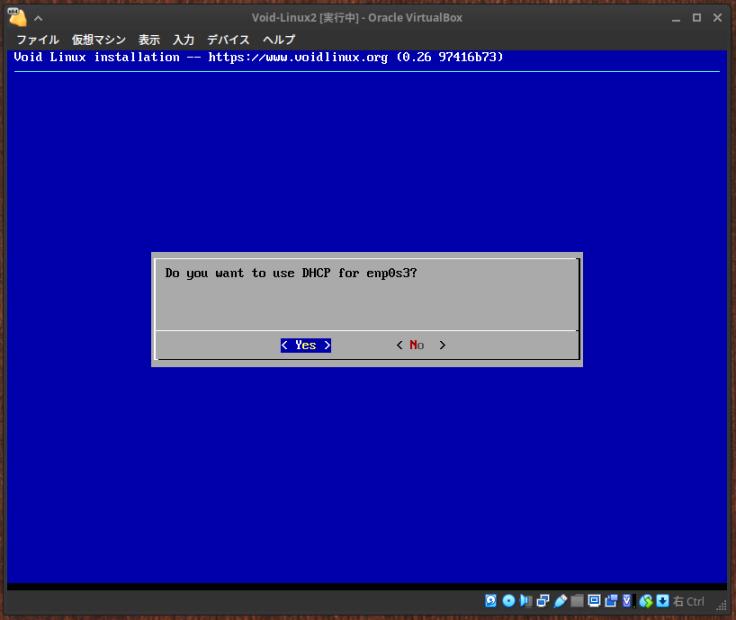
Task: Click the display monitor status icon
Action: (x=594, y=601)
